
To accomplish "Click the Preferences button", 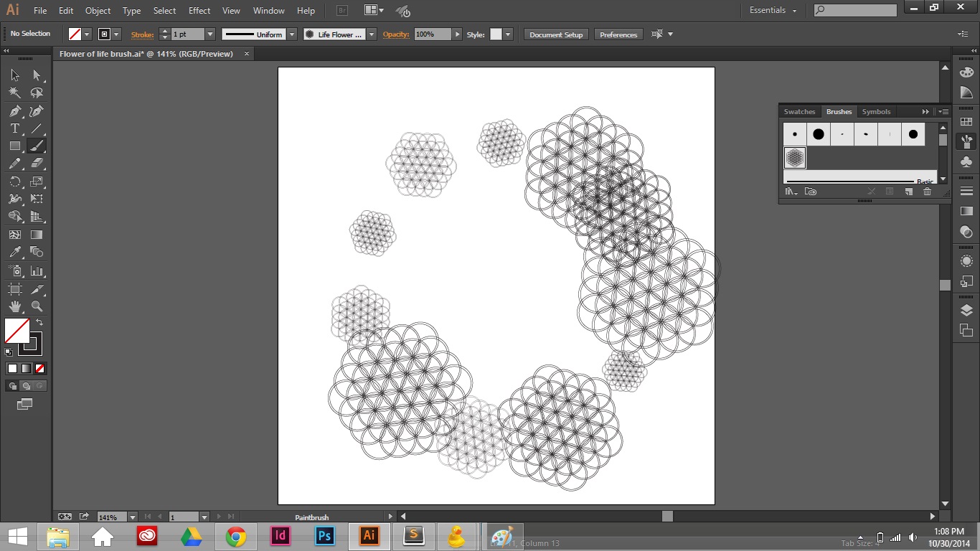I will coord(618,34).
